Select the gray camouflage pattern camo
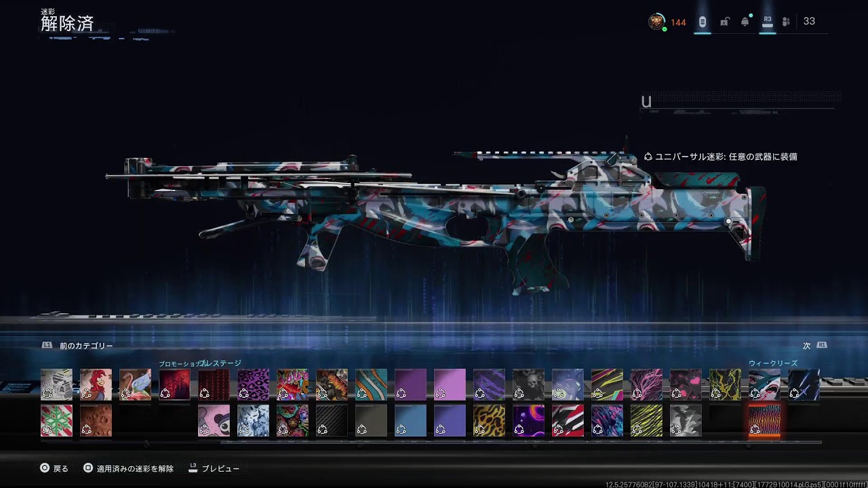868x488 pixels. click(x=686, y=420)
